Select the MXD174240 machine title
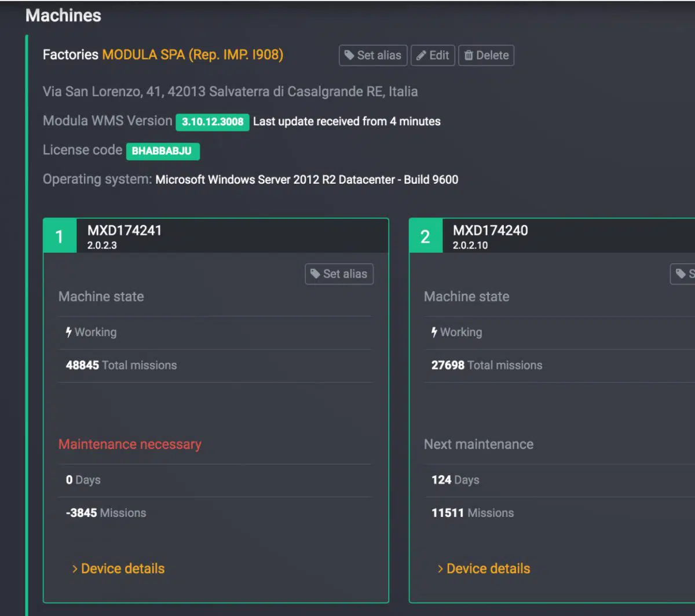The image size is (695, 616). tap(490, 230)
